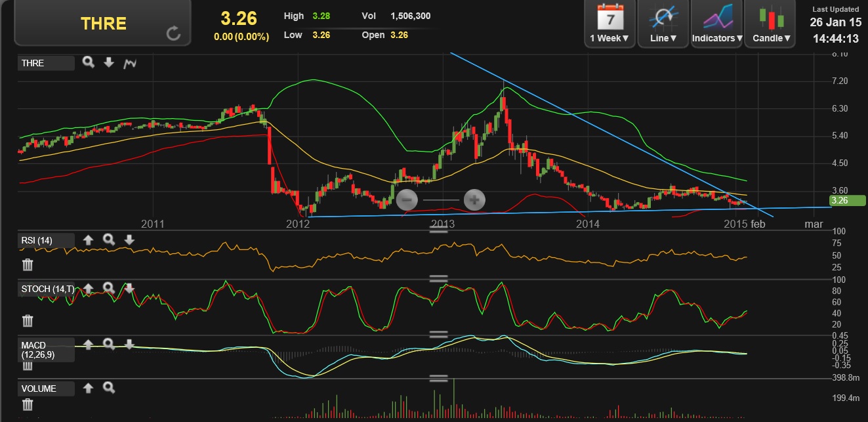The image size is (868, 422).
Task: Click magnifier icon in MACD panel
Action: coord(109,344)
